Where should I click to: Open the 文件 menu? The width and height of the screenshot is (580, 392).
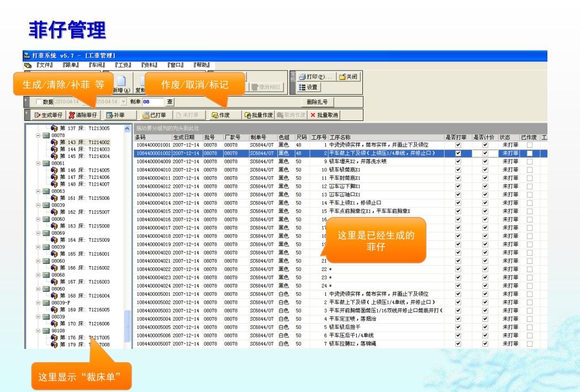click(x=44, y=65)
